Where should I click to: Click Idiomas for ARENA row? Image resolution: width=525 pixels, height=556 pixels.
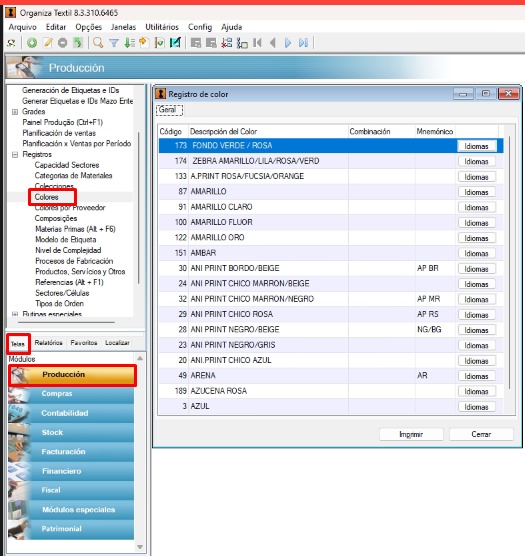(476, 376)
